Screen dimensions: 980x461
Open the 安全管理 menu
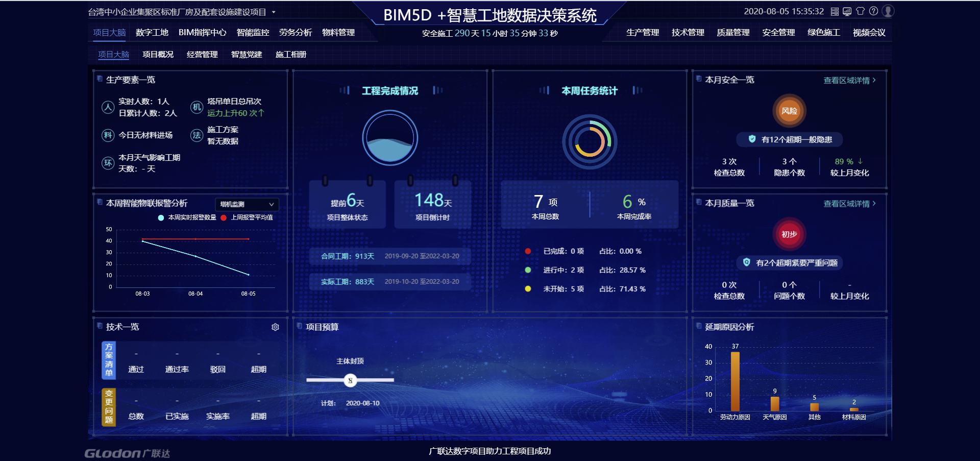tap(778, 32)
